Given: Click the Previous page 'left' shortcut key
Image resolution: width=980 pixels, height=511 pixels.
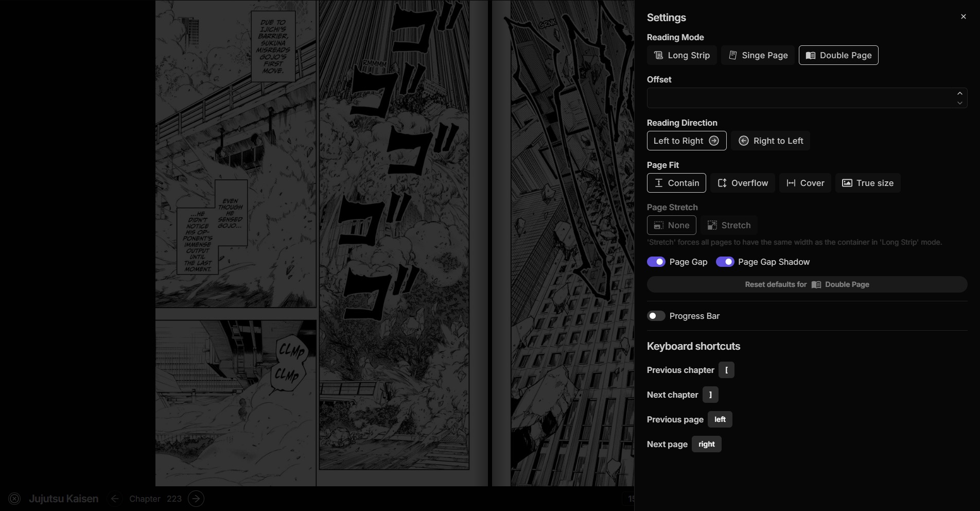Looking at the screenshot, I should coord(720,419).
